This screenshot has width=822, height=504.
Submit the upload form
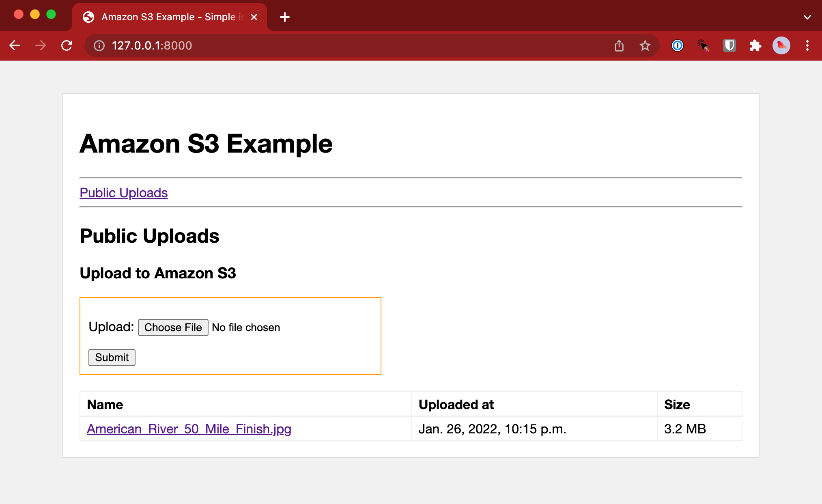pyautogui.click(x=112, y=358)
